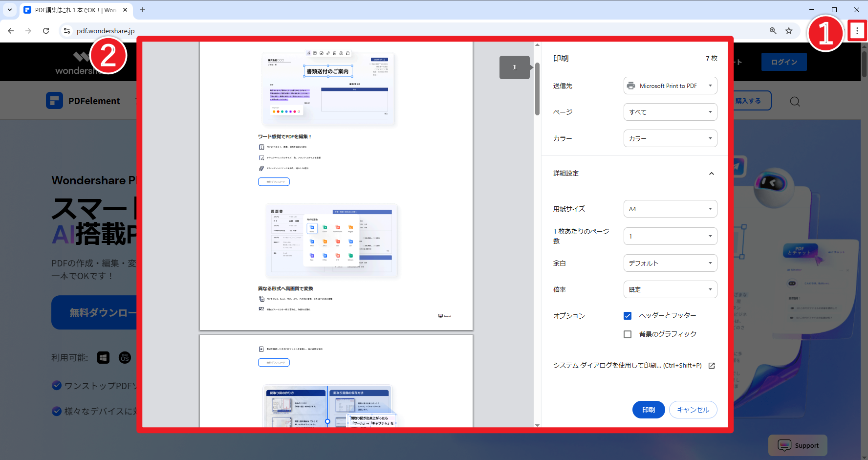This screenshot has width=868, height=460.
Task: Open the ページ range dropdown
Action: point(670,112)
